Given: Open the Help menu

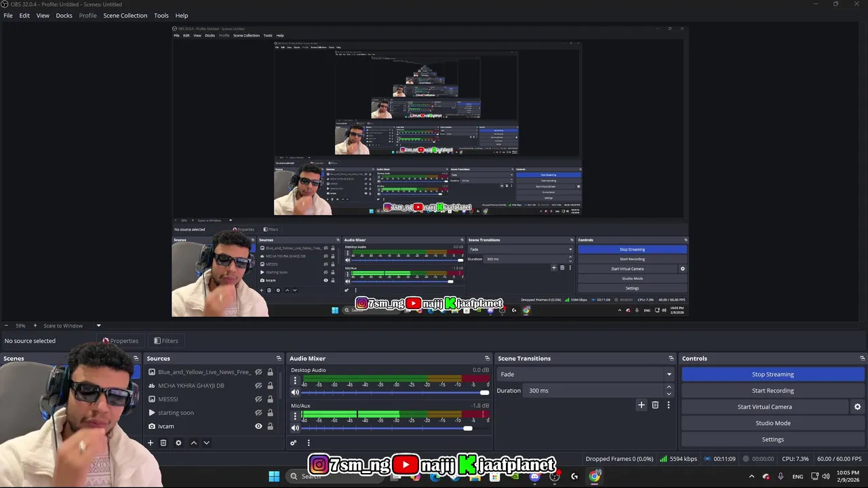Looking at the screenshot, I should [182, 16].
